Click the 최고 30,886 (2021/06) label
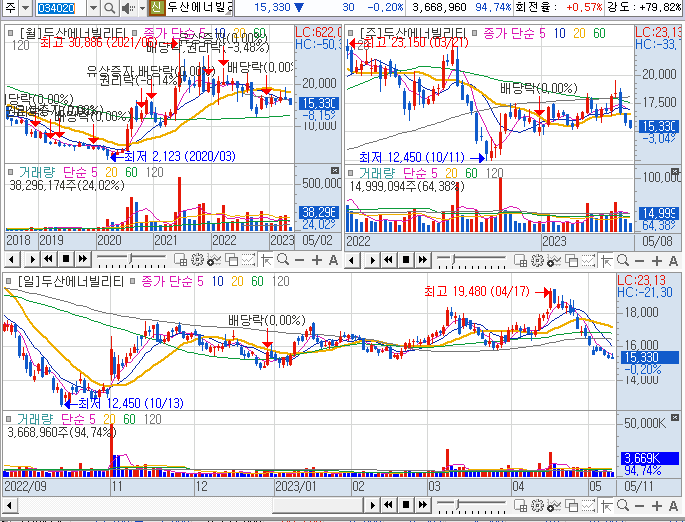 pos(98,43)
